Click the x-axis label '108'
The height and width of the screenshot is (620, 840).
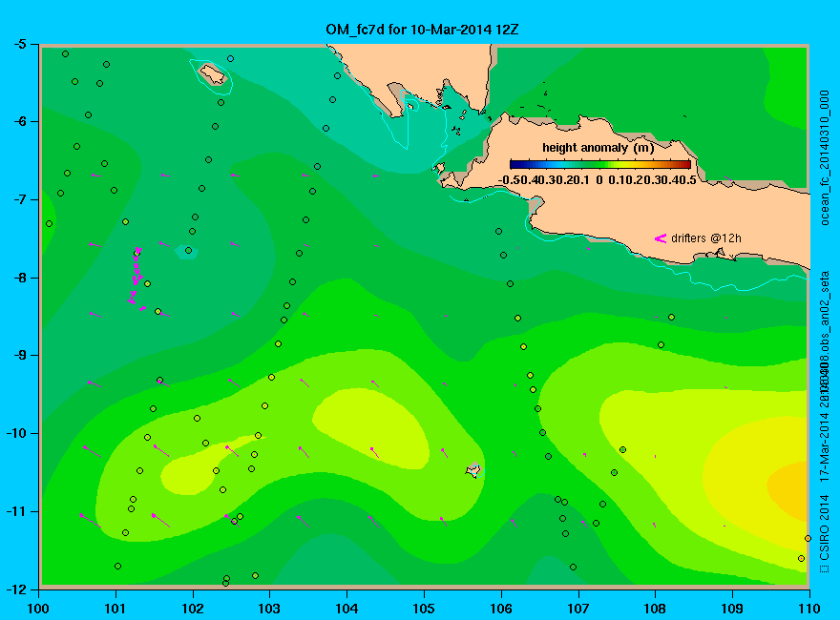655,609
